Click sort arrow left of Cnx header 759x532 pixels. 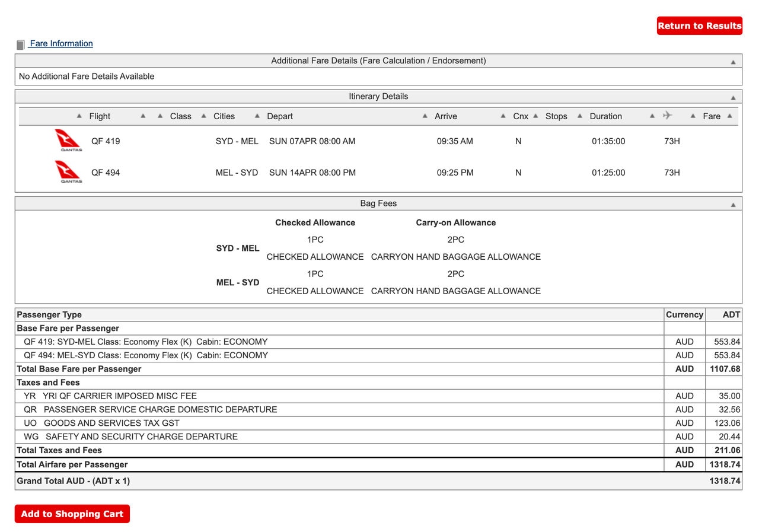coord(503,116)
